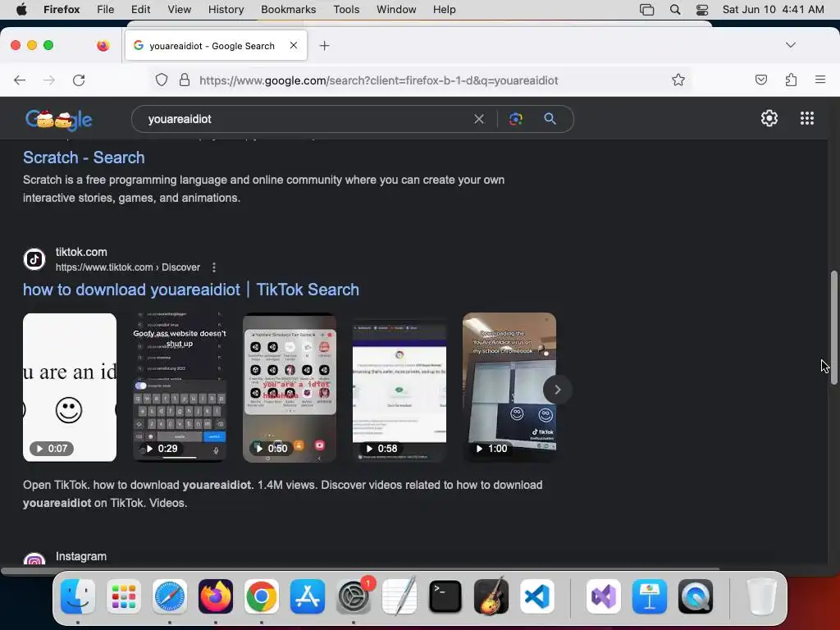Click the menu bar date and time
The width and height of the screenshot is (840, 630).
pos(773,10)
